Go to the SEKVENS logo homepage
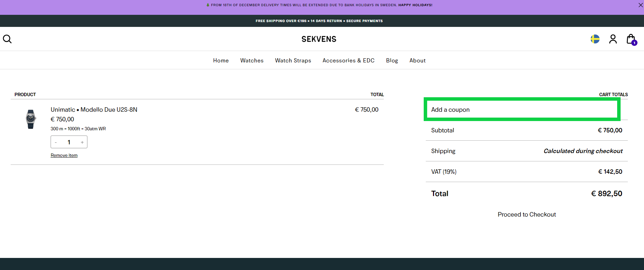Screen dimensions: 644x270 319,39
